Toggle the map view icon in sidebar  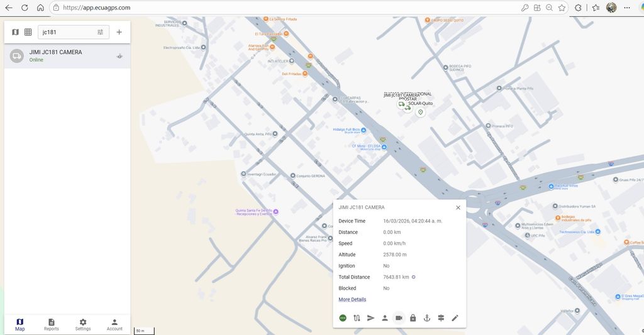16,32
